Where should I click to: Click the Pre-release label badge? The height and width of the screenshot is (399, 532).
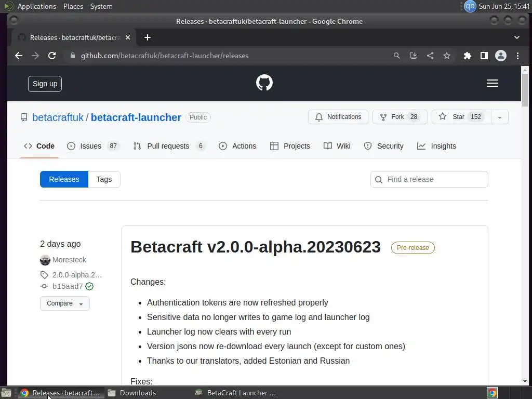point(413,248)
